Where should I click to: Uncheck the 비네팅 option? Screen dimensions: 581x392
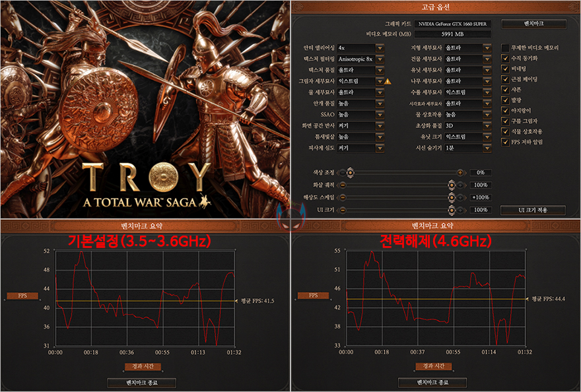point(505,69)
